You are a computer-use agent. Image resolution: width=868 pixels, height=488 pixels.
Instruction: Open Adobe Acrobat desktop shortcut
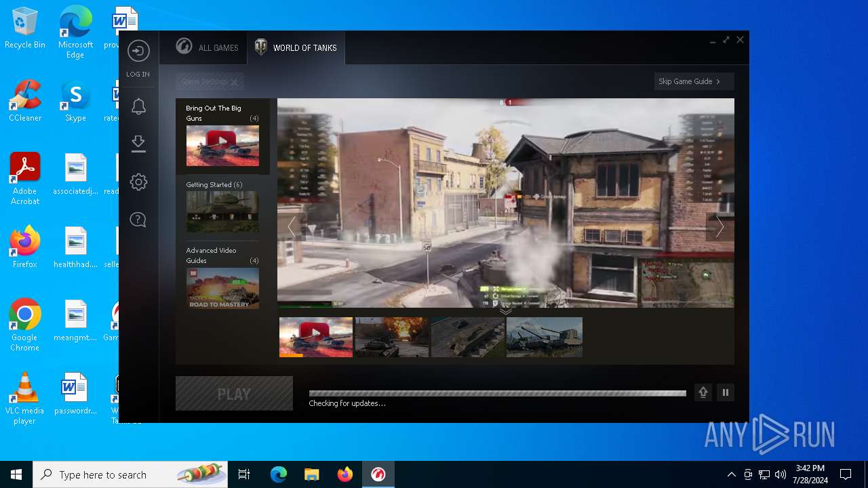click(x=25, y=179)
